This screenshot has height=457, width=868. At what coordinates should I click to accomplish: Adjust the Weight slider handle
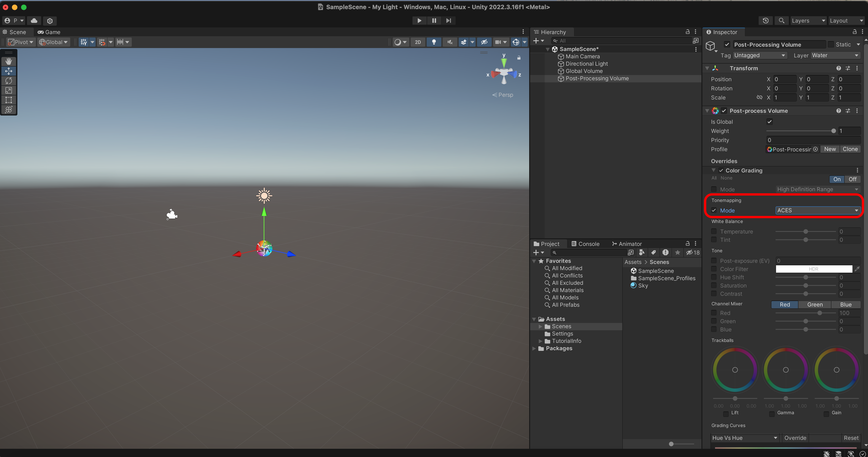point(833,131)
